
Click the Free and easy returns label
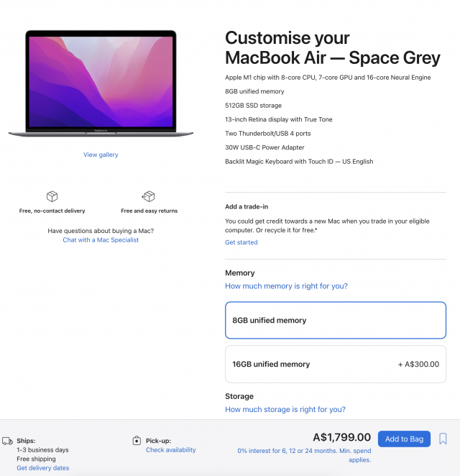pos(149,211)
